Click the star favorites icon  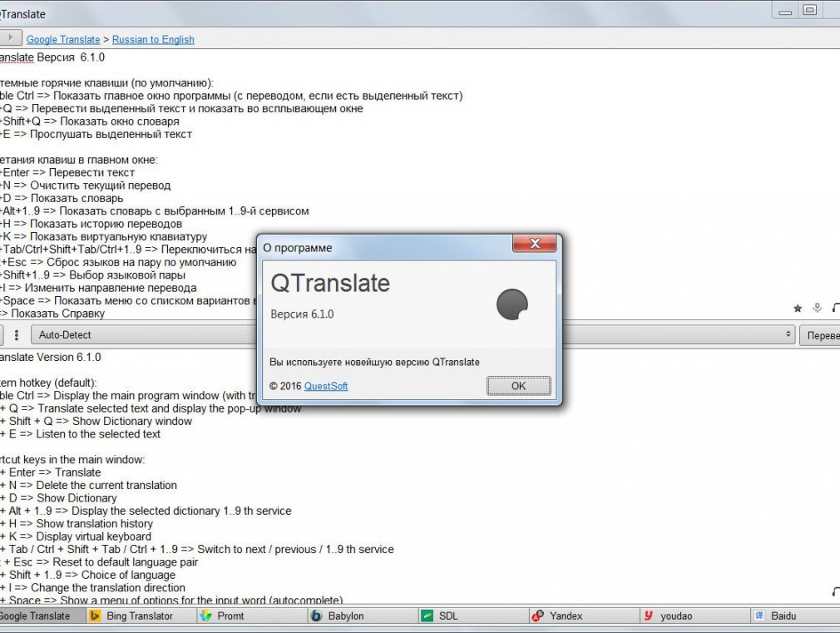798,308
